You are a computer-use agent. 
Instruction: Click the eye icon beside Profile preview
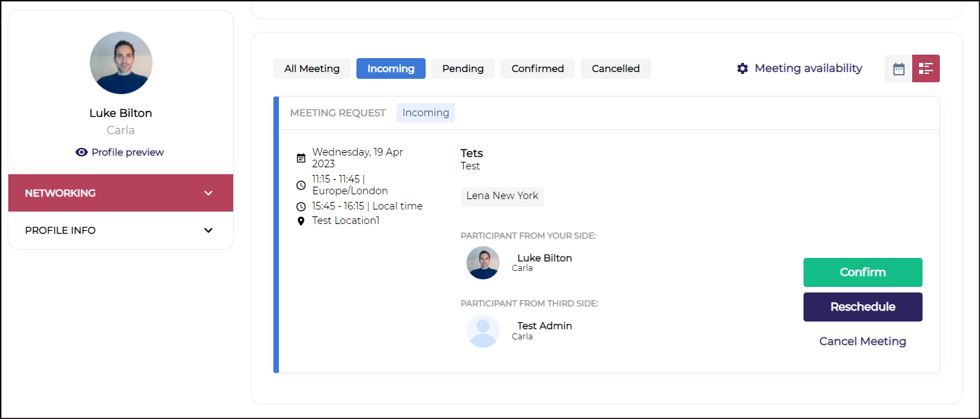82,152
